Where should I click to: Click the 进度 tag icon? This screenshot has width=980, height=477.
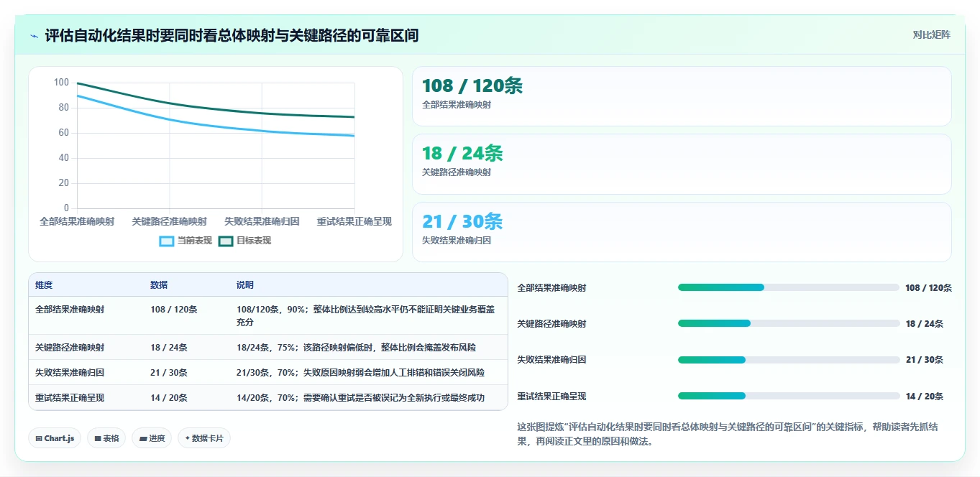[143, 438]
